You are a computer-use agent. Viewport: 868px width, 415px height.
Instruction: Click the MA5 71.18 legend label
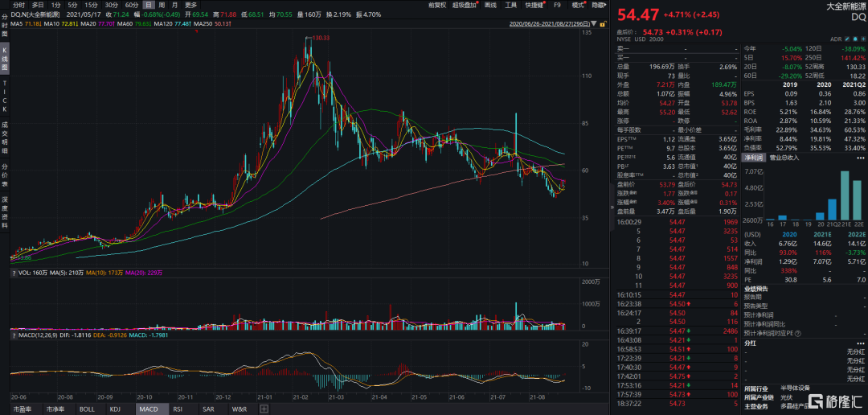tap(26, 24)
